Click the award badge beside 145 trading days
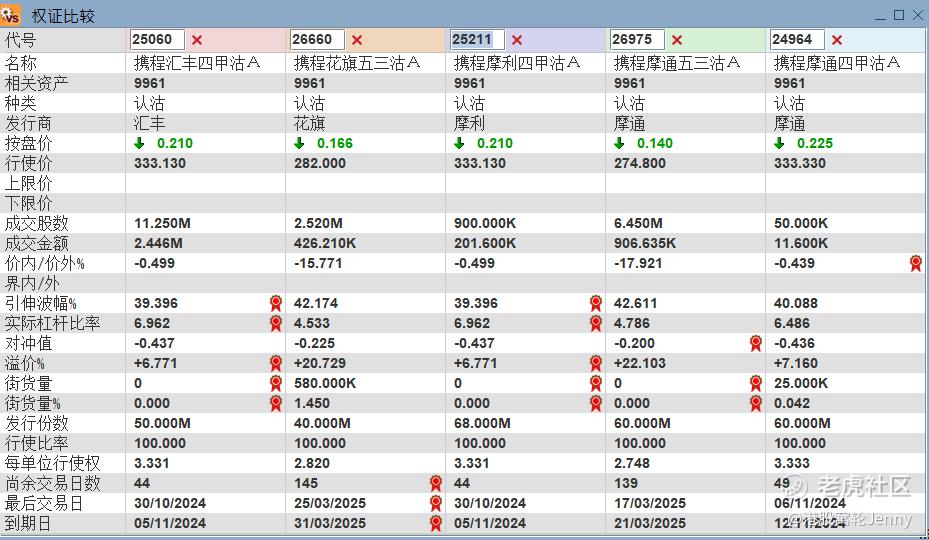Viewport: 929px width, 540px height. pos(435,484)
